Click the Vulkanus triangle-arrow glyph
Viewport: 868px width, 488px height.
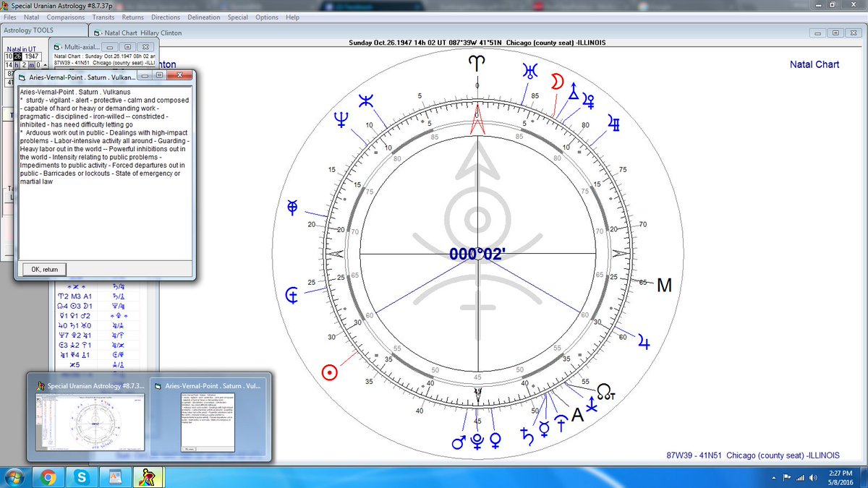point(574,90)
